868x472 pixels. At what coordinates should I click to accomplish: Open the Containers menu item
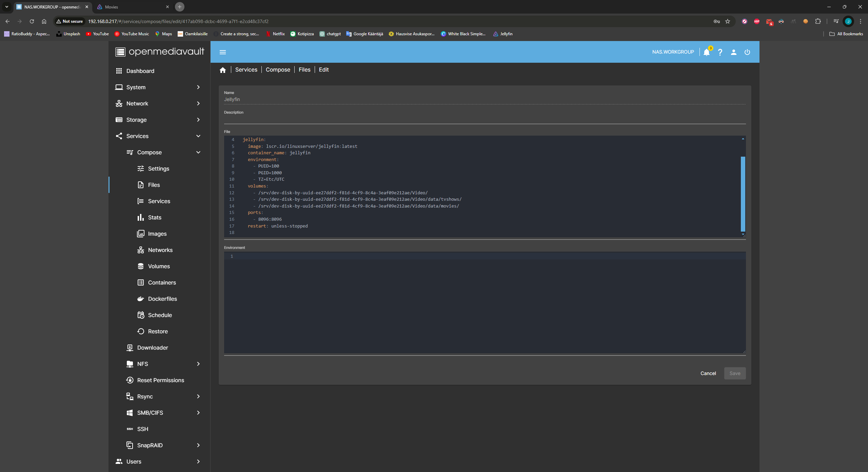click(x=162, y=282)
